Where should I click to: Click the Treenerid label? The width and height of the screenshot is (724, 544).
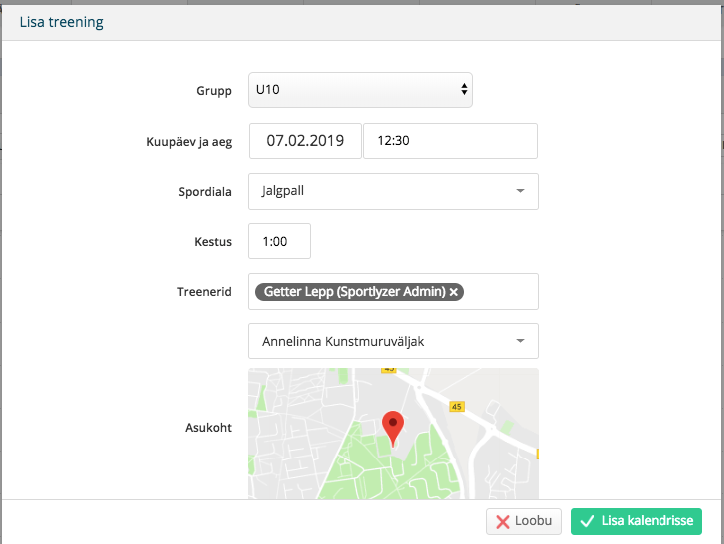coord(204,292)
